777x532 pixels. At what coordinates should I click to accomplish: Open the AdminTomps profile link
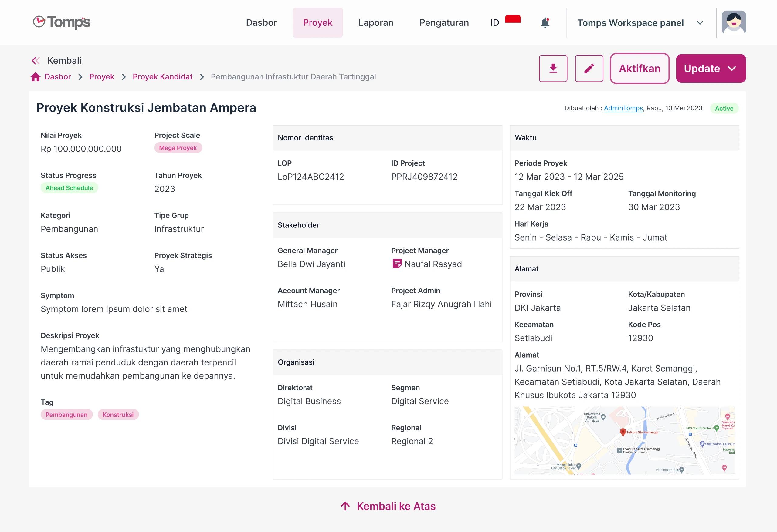(x=623, y=108)
